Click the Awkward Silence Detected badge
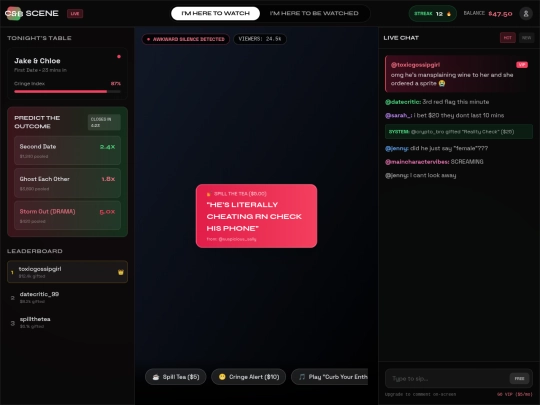This screenshot has height=405, width=540. point(186,39)
